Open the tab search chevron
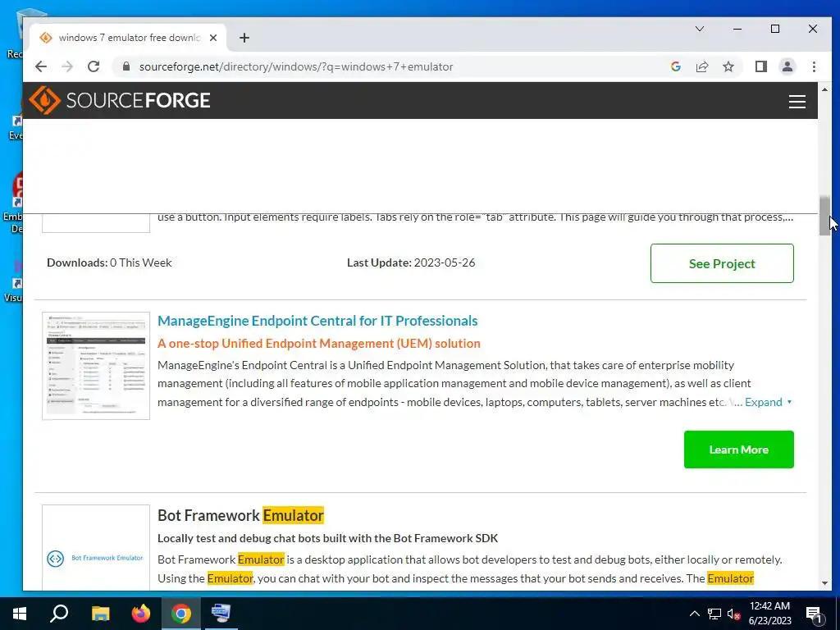 point(700,29)
